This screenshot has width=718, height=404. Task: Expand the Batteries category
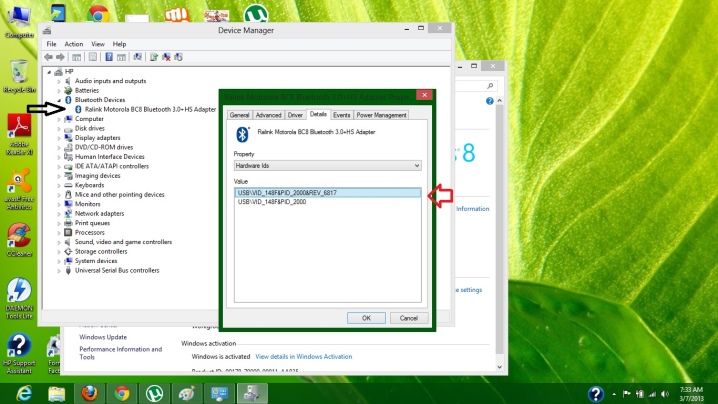[59, 91]
